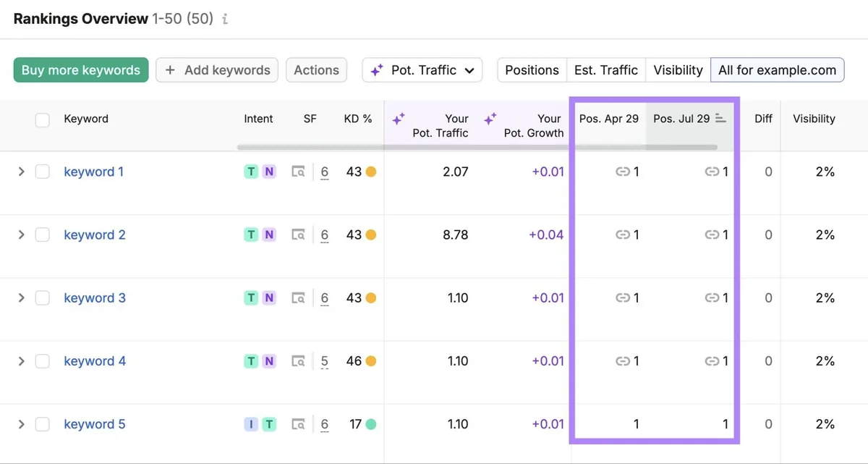This screenshot has width=868, height=464.
Task: Click the SF column header
Action: (x=310, y=119)
